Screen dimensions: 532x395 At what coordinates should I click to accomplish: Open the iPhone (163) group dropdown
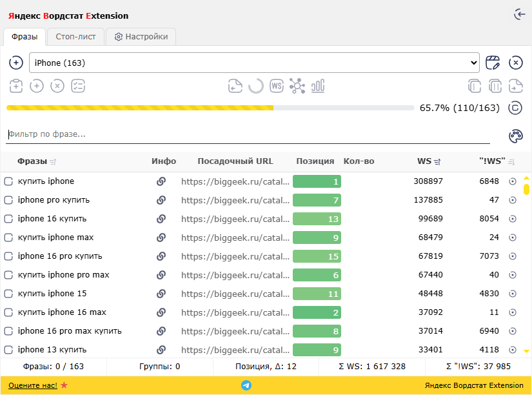[254, 63]
